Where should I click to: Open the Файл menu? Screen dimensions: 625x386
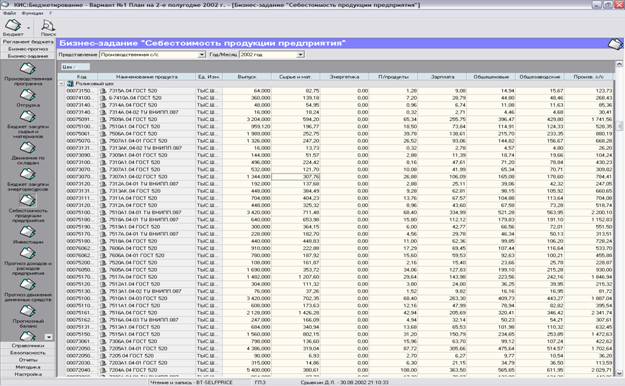10,13
